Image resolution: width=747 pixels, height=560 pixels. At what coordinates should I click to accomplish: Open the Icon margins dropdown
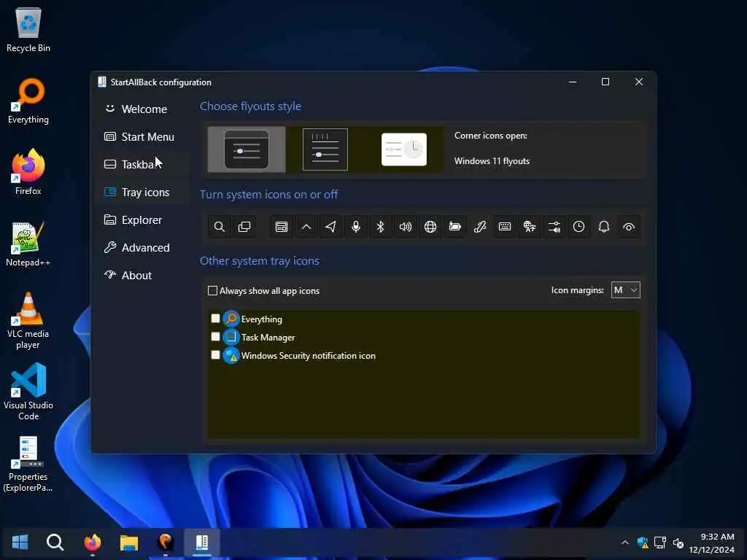(x=625, y=290)
